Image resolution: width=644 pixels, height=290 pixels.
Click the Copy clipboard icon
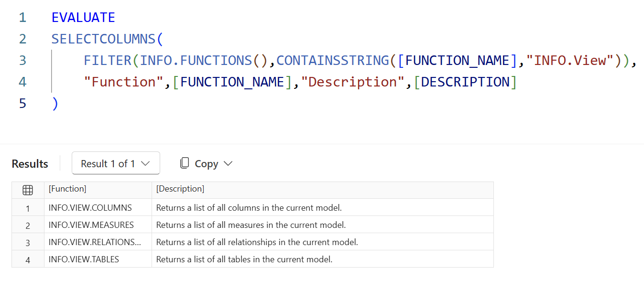(x=185, y=163)
